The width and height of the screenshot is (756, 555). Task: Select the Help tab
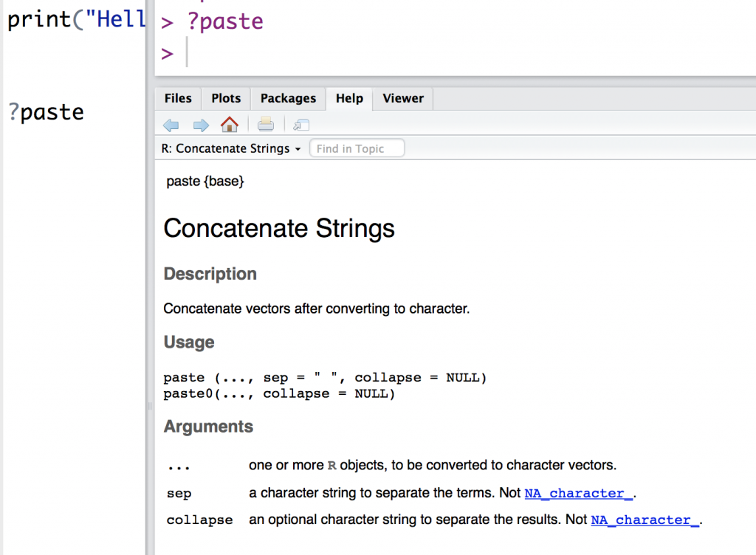[349, 98]
